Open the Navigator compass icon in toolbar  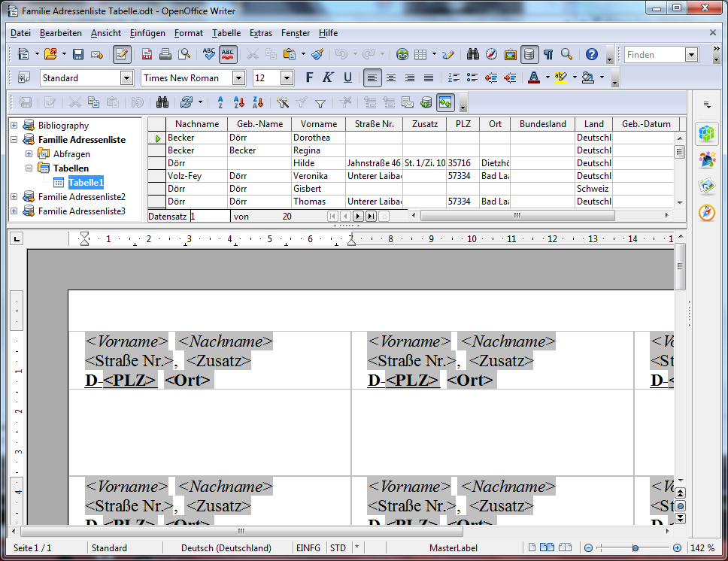[x=492, y=54]
